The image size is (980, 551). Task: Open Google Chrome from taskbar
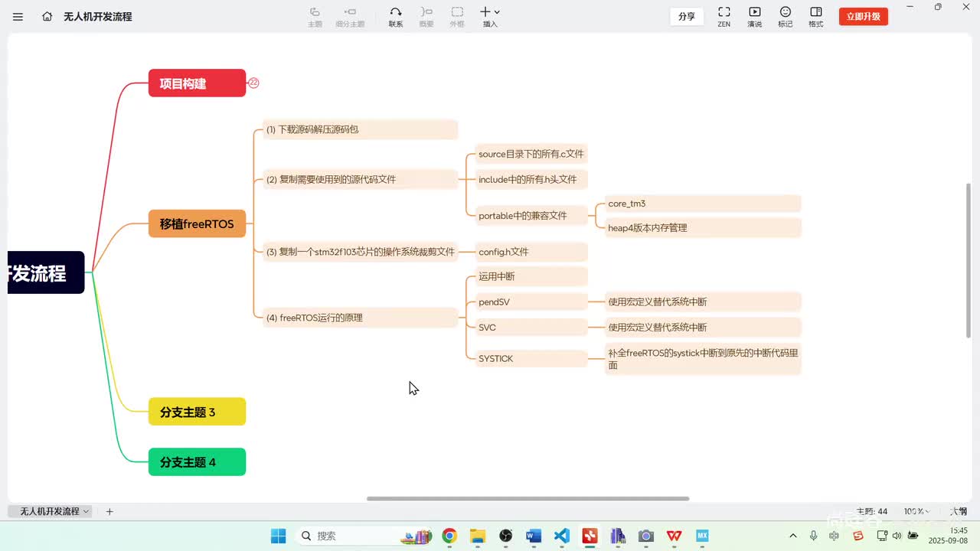pos(449,536)
